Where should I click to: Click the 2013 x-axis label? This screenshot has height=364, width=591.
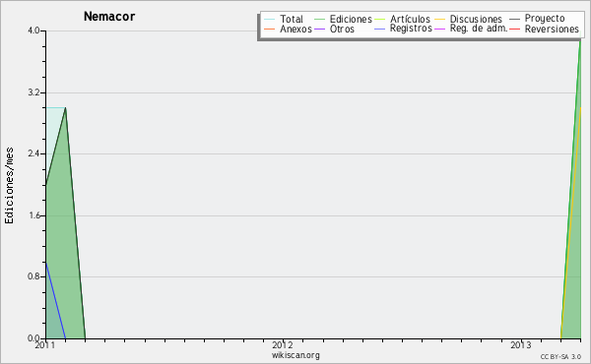(521, 345)
